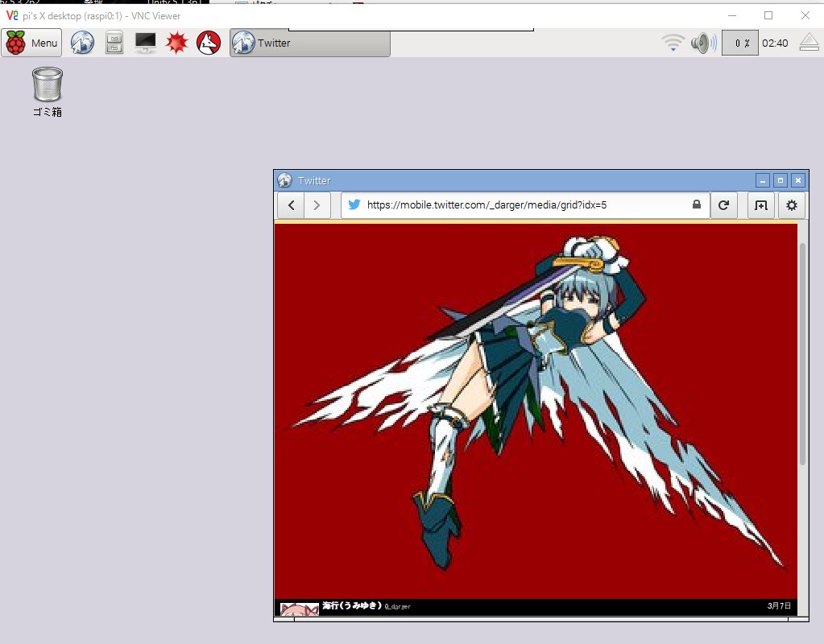Maximize the VNC Viewer window

pyautogui.click(x=768, y=15)
